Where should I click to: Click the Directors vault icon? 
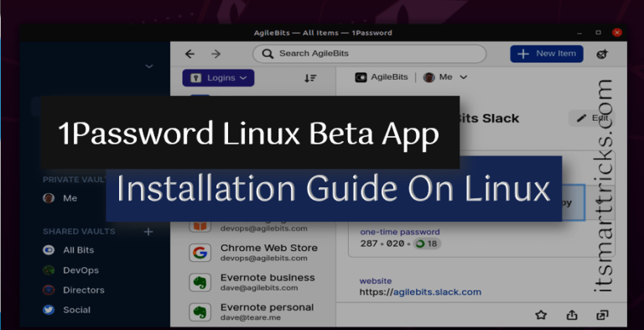pos(49,290)
